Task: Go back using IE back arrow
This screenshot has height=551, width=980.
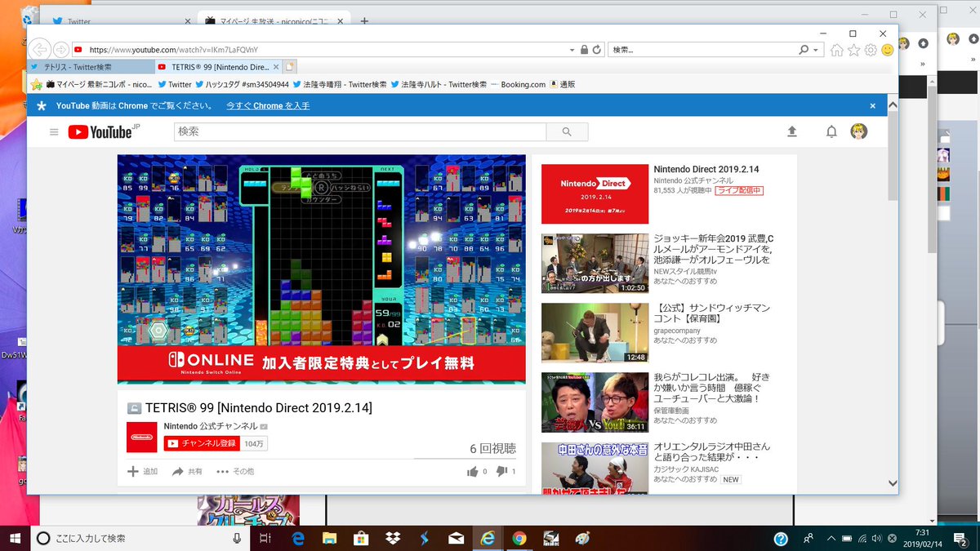Action: (39, 49)
